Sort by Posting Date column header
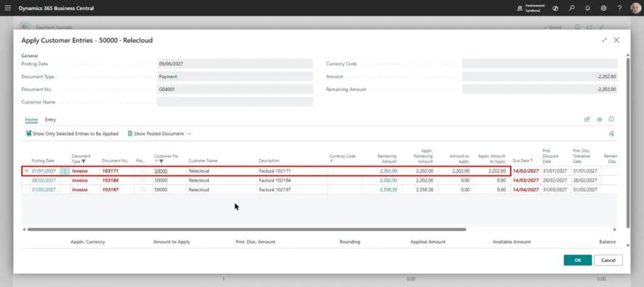This screenshot has height=287, width=644. 43,160
